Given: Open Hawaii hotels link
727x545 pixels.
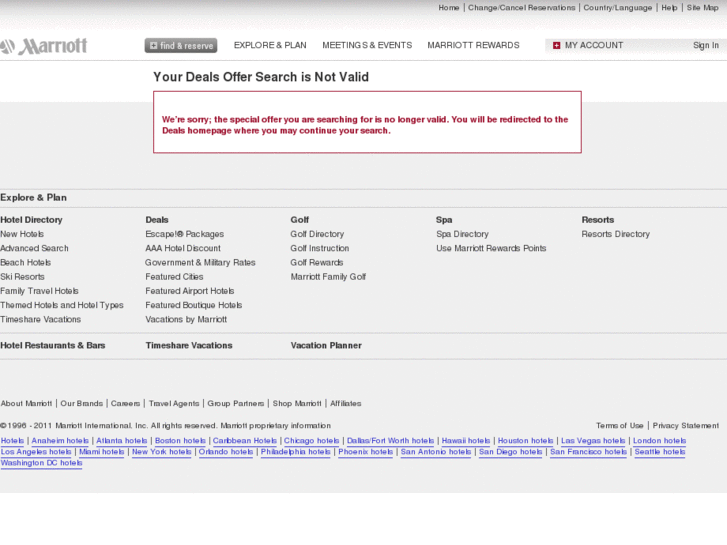Looking at the screenshot, I should (466, 441).
